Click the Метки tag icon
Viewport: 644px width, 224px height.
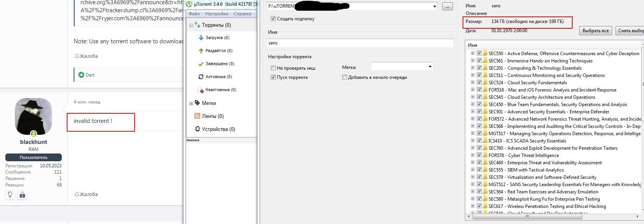click(x=197, y=103)
